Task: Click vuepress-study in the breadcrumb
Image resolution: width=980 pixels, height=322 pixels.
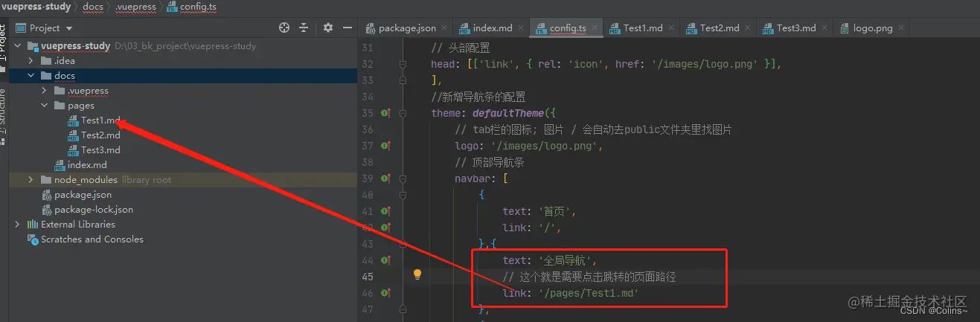Action: 36,7
